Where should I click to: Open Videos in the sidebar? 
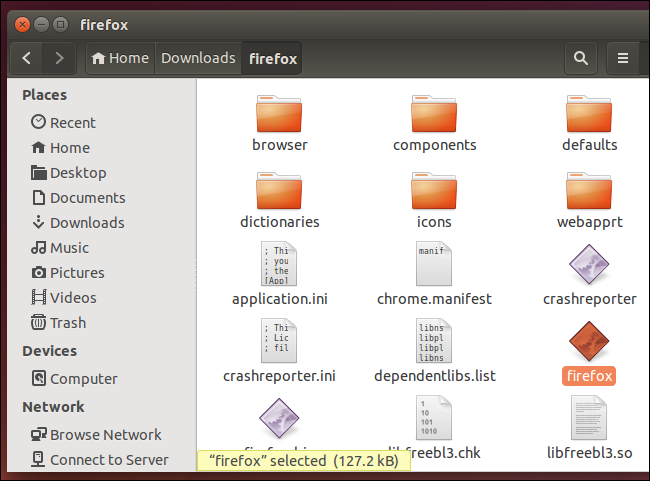click(64, 298)
